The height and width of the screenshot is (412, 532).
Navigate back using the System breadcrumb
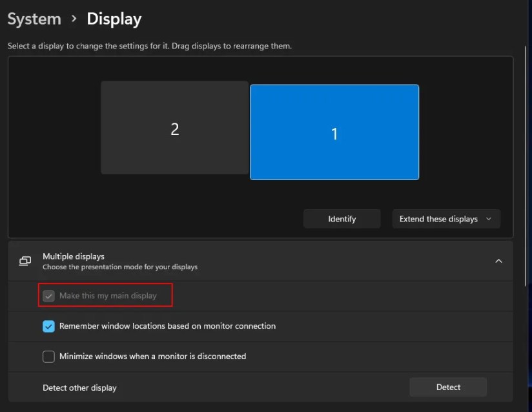coord(34,19)
